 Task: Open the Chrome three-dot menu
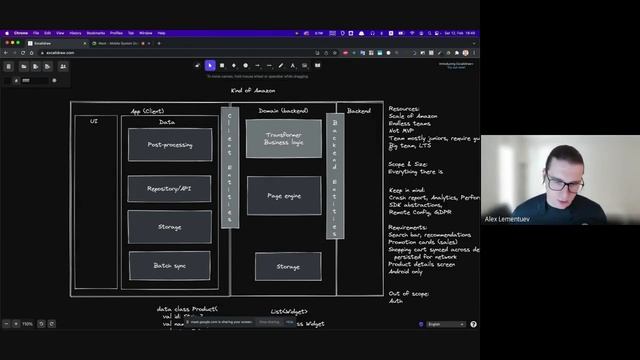474,53
